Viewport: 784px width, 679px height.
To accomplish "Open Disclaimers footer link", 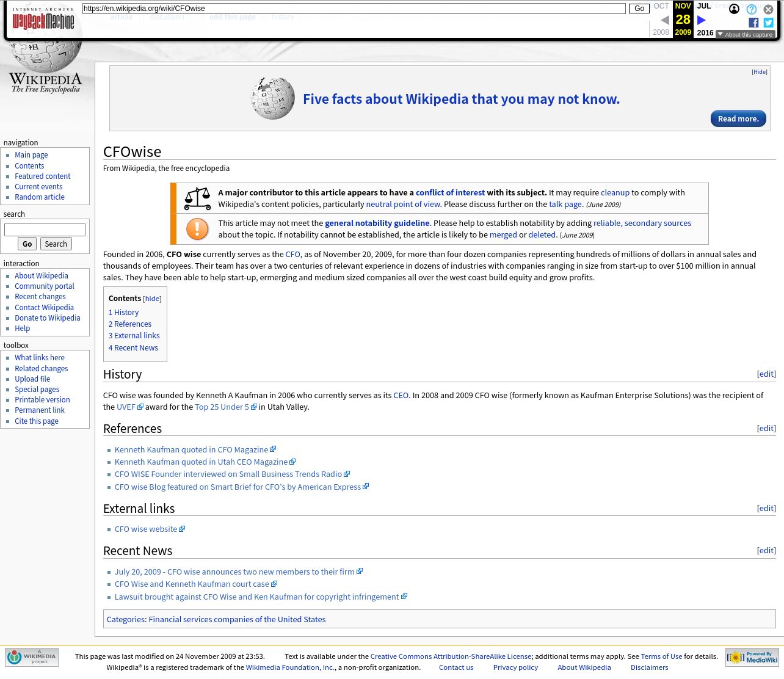I will (649, 668).
